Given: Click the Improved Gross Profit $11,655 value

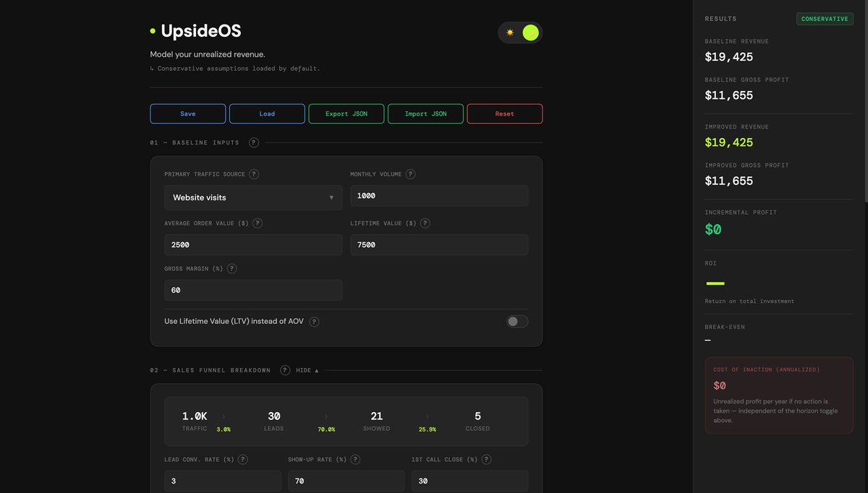Looking at the screenshot, I should point(729,181).
